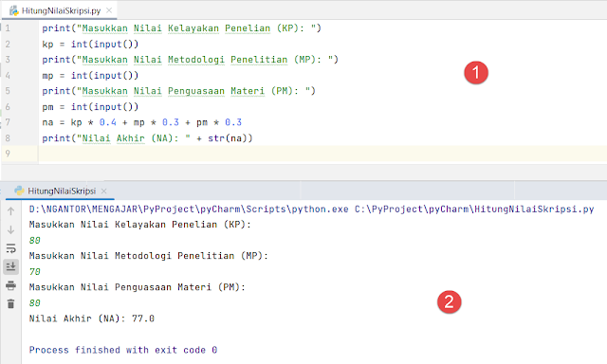Click the up-arrow icon in run toolbar
Image resolution: width=607 pixels, height=364 pixels.
[x=10, y=211]
